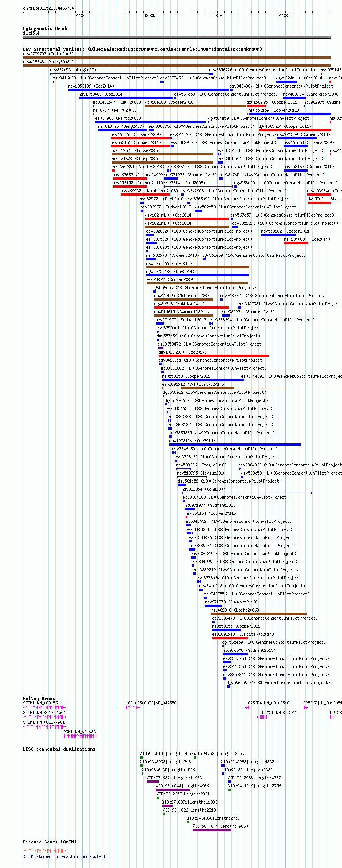Open nsv553162 (Cooper2011) variant
This screenshot has height=868, width=342.
(279, 235)
